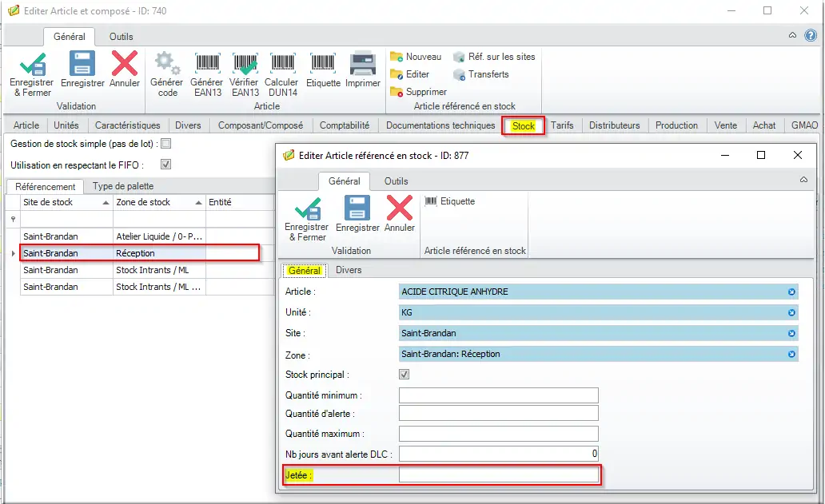Sort by the Site de stock column header
The width and height of the screenshot is (825, 504).
66,202
